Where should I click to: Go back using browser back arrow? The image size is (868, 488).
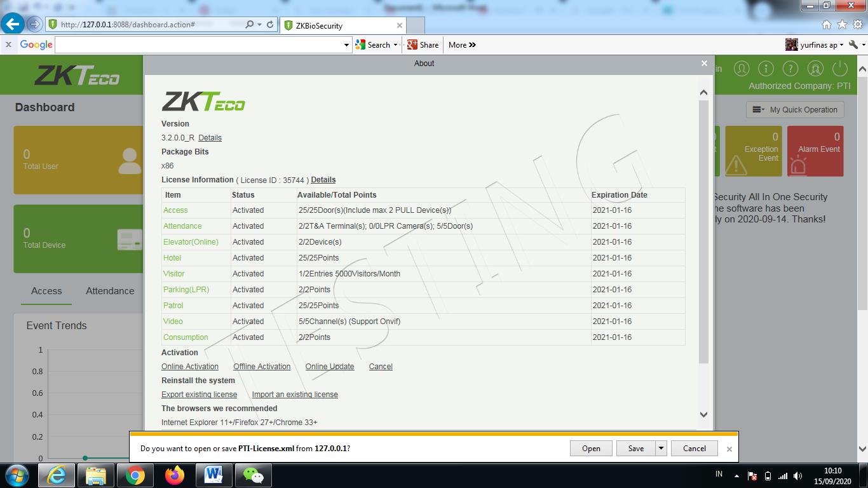[13, 24]
